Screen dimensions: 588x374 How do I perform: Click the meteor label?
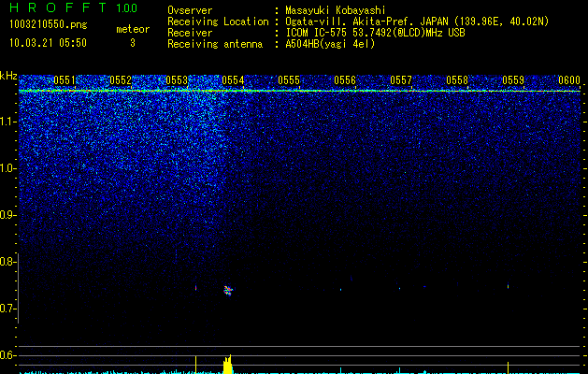133,29
